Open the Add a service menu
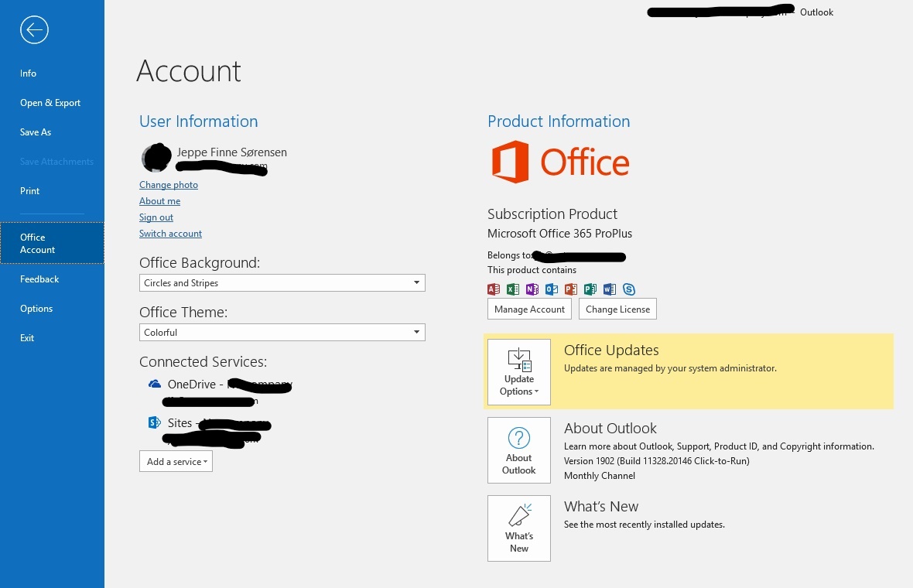Viewport: 913px width, 588px height. pos(176,461)
